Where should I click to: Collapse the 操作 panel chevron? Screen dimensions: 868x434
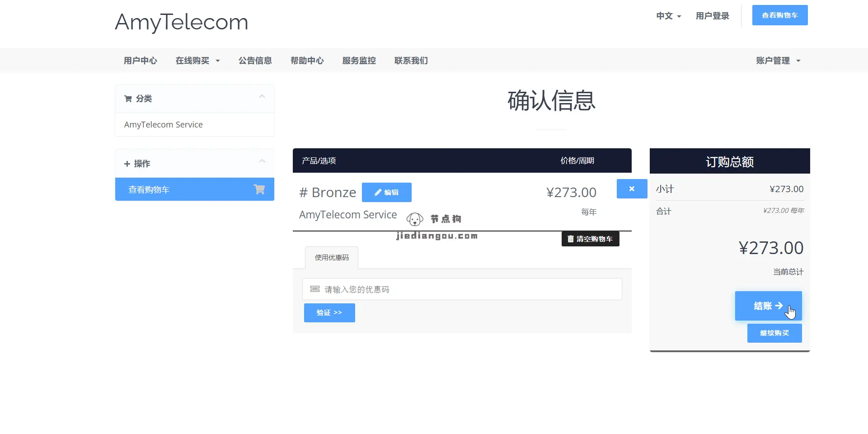coord(262,161)
